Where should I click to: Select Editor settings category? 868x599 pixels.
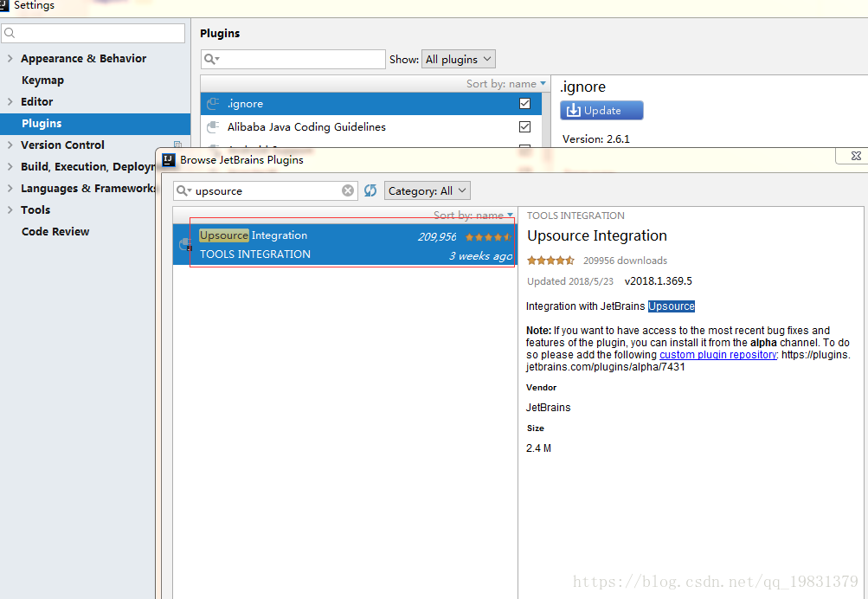point(36,102)
